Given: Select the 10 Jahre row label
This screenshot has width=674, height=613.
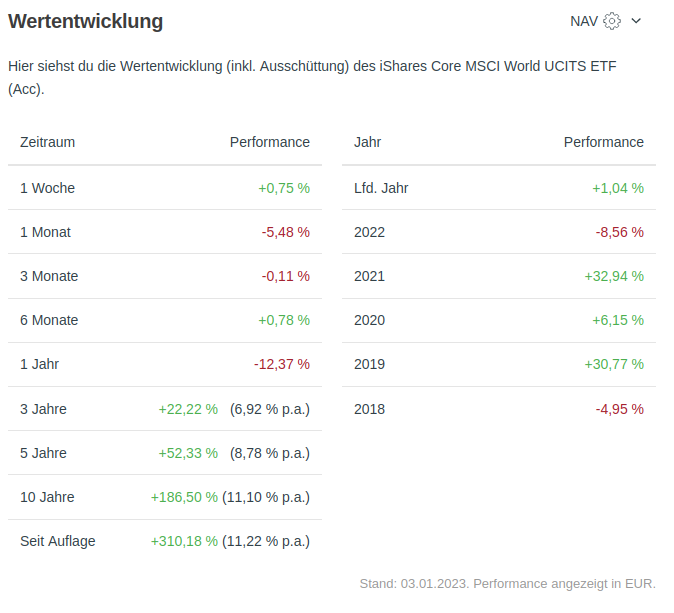Looking at the screenshot, I should (x=47, y=497).
